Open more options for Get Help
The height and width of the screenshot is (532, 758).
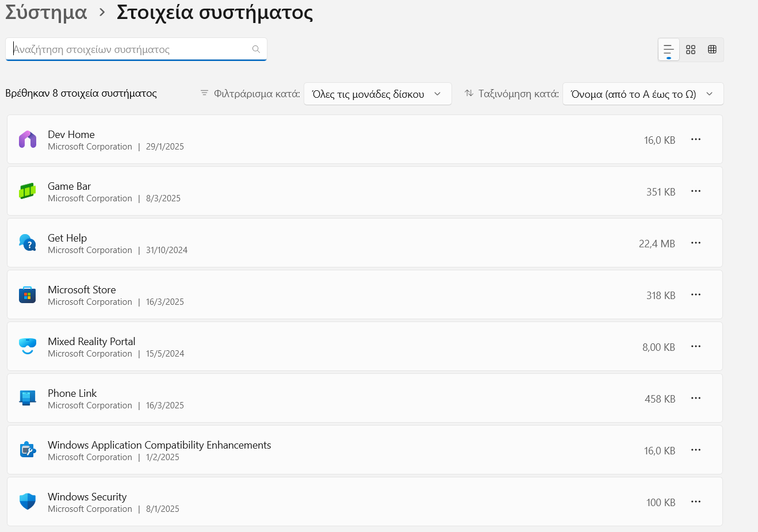click(x=696, y=243)
